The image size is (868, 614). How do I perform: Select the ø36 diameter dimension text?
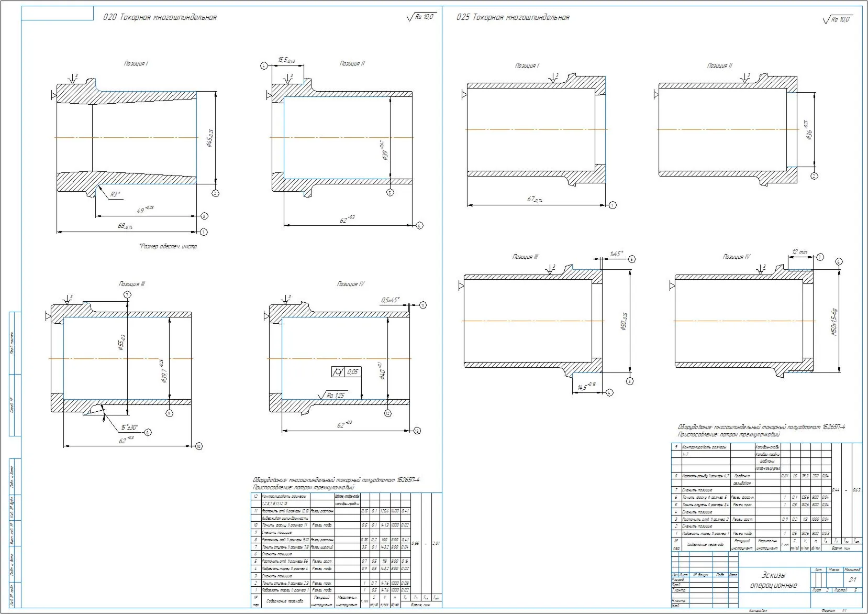809,131
